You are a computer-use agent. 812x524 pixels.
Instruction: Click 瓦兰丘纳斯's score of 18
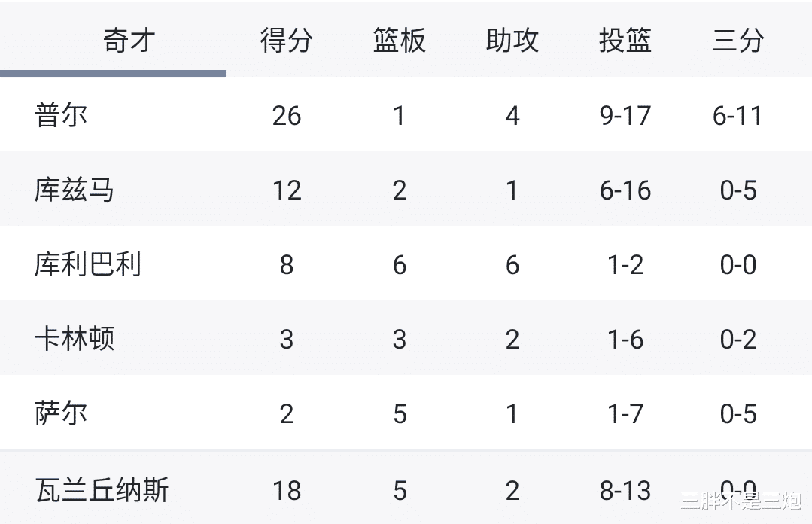click(287, 490)
